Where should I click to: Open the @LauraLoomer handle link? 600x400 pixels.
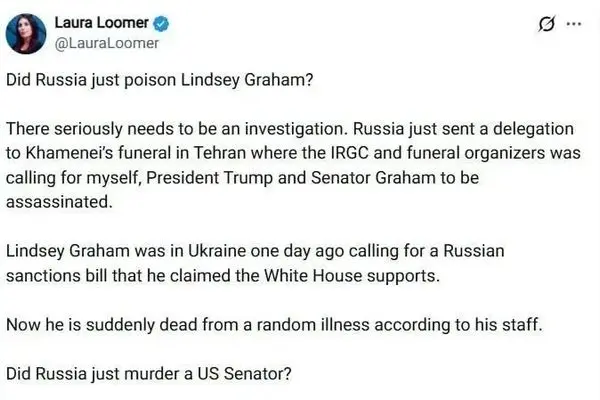click(107, 43)
